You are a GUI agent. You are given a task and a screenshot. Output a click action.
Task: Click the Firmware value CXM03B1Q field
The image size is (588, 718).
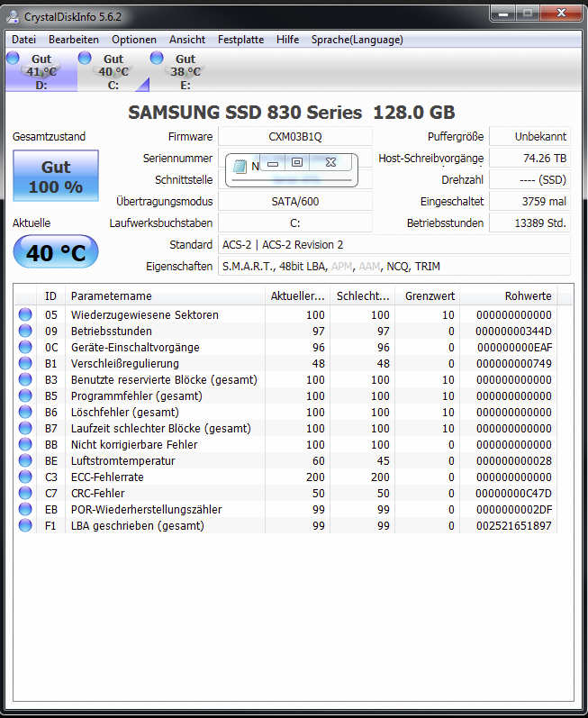295,136
